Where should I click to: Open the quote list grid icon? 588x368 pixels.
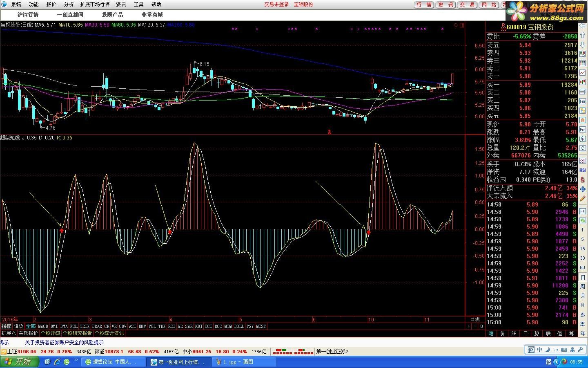coord(583,63)
